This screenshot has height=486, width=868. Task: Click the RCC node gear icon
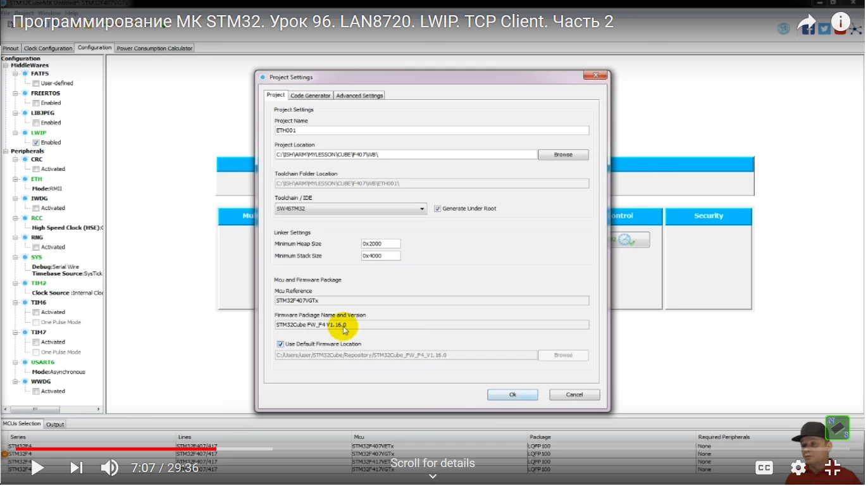click(25, 218)
